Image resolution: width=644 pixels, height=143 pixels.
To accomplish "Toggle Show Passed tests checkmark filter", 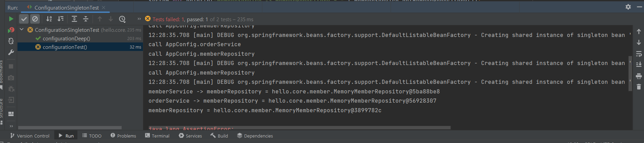I will 24,19.
